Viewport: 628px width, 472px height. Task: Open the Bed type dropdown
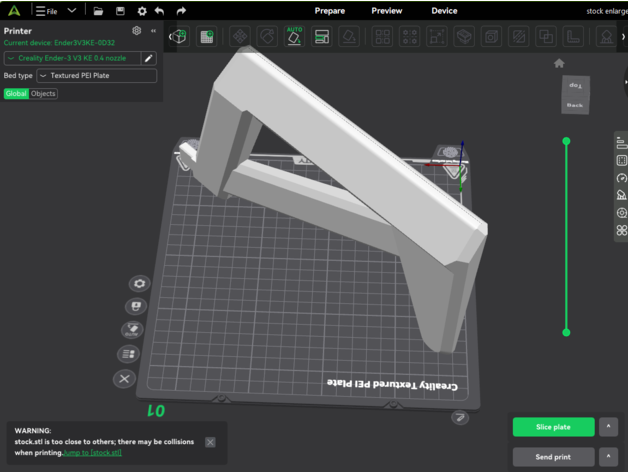point(96,76)
